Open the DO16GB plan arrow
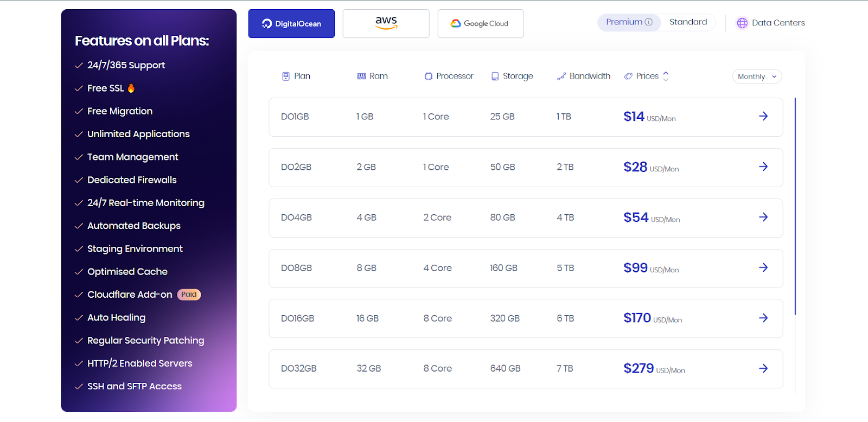 pos(763,318)
